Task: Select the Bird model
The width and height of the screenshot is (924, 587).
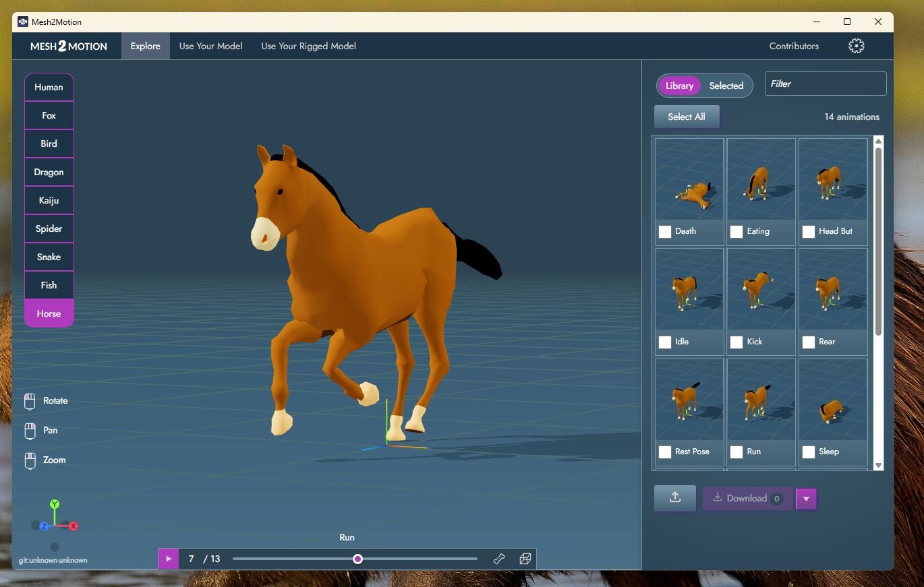Action: point(49,144)
